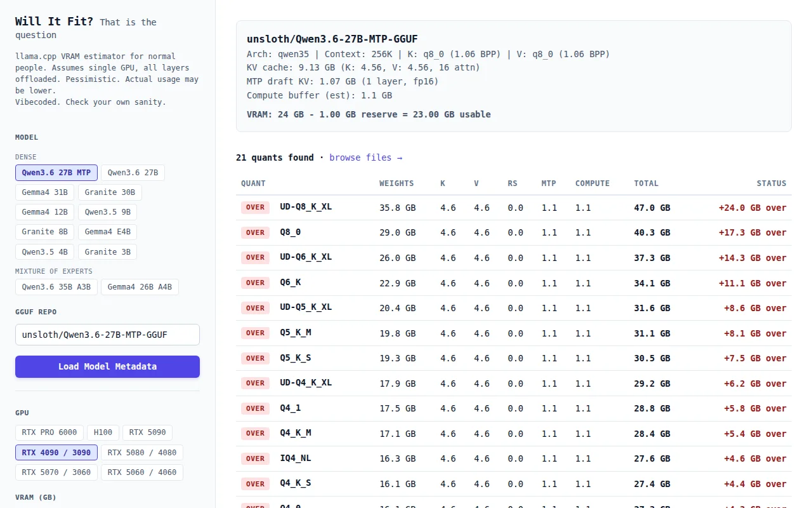Click the Q6_K quant name
The height and width of the screenshot is (508, 812).
pos(291,283)
